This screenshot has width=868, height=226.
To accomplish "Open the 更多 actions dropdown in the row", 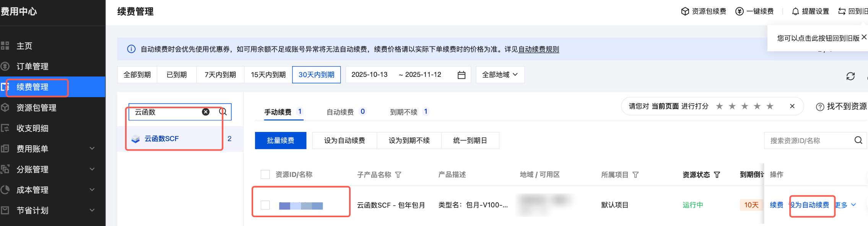I will pyautogui.click(x=845, y=205).
